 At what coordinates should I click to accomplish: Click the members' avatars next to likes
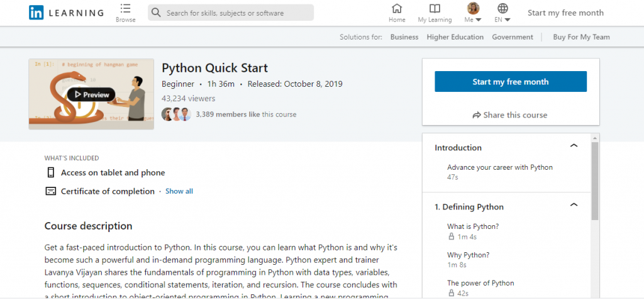coord(177,114)
